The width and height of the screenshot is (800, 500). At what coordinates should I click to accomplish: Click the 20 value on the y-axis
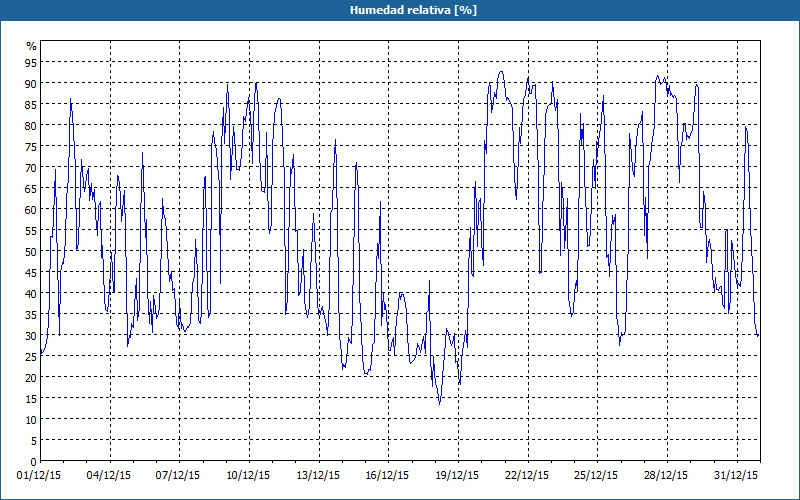click(x=31, y=378)
